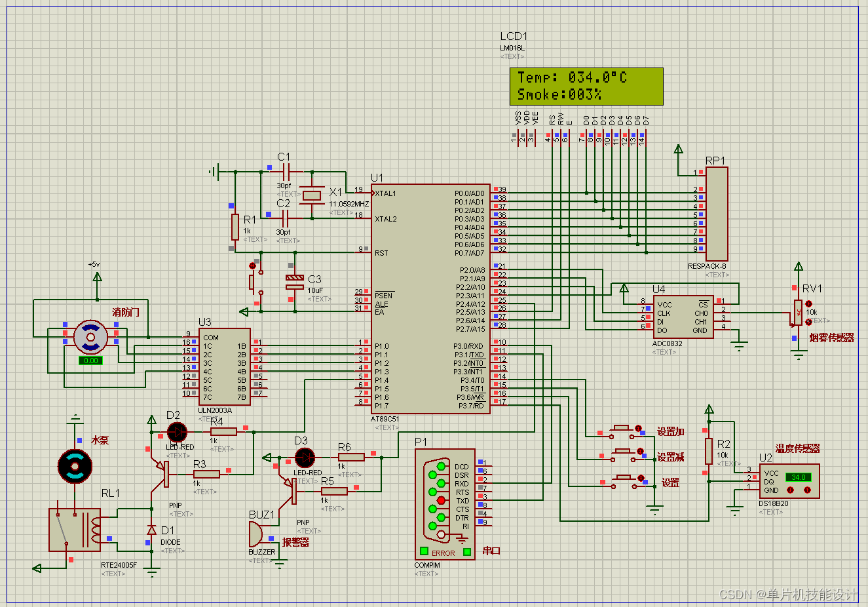Viewport: 868px width, 607px height.
Task: Select resistor R5 near buzzer transistor
Action: point(334,491)
